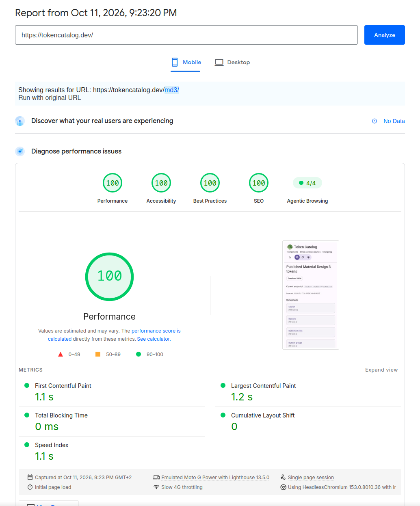Click the METRICS section label
Screen dimensions: 420x506
pyautogui.click(x=30, y=370)
